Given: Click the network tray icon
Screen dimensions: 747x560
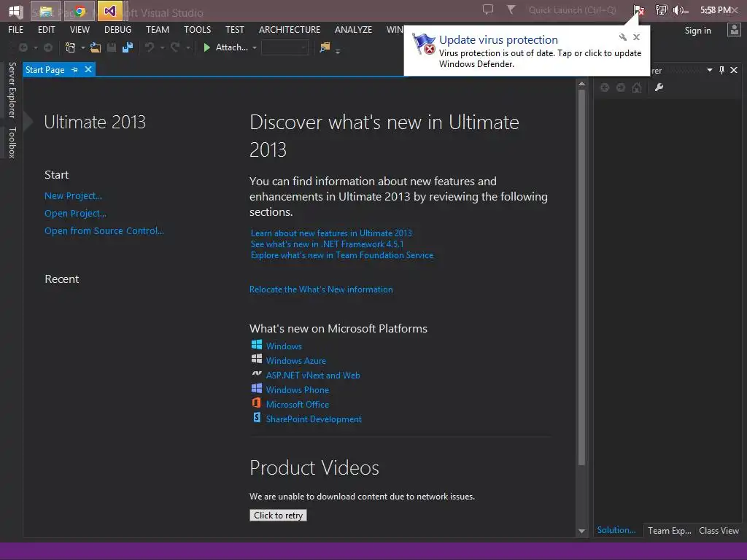Looking at the screenshot, I should click(x=661, y=10).
